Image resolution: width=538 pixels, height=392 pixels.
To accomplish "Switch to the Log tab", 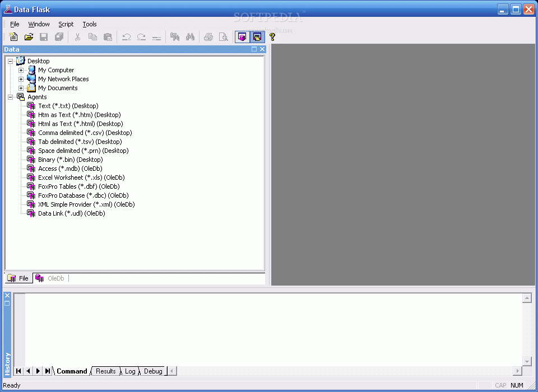I will pos(130,371).
